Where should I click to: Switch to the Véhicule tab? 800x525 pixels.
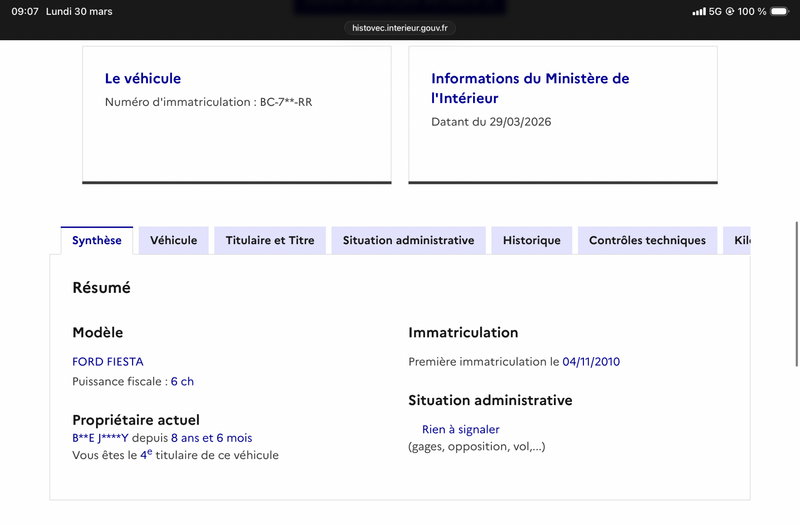click(x=173, y=240)
